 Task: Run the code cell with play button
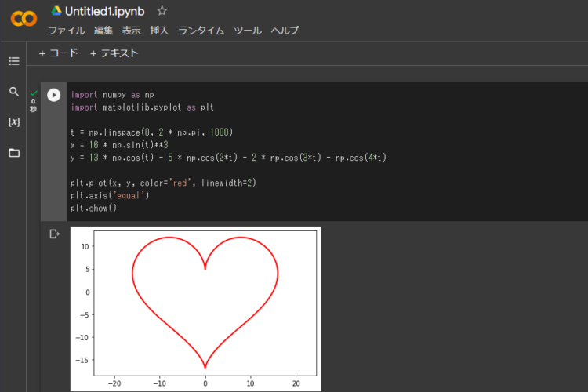point(53,95)
